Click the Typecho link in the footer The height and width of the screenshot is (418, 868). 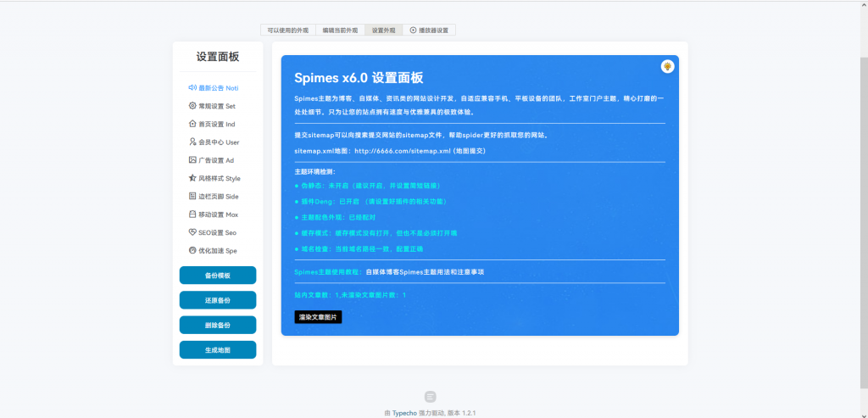click(x=404, y=413)
